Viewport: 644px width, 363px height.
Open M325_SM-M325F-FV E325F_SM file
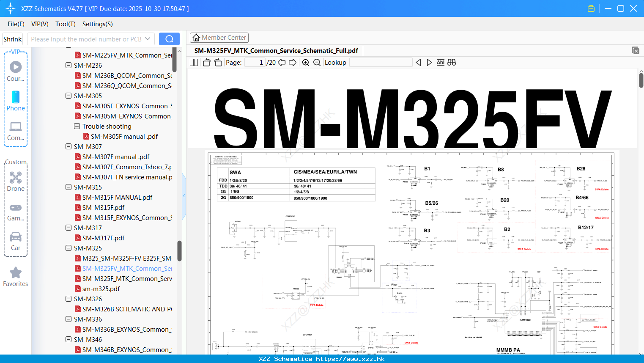coord(127,258)
